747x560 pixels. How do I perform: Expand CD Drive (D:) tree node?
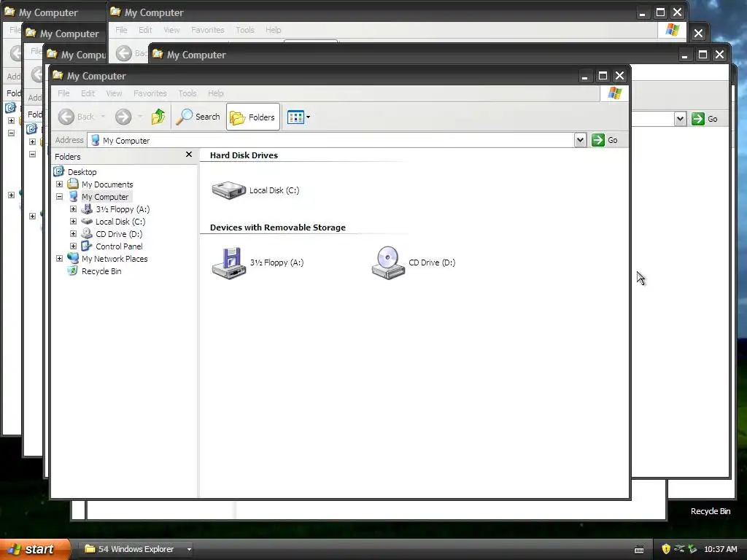(74, 234)
